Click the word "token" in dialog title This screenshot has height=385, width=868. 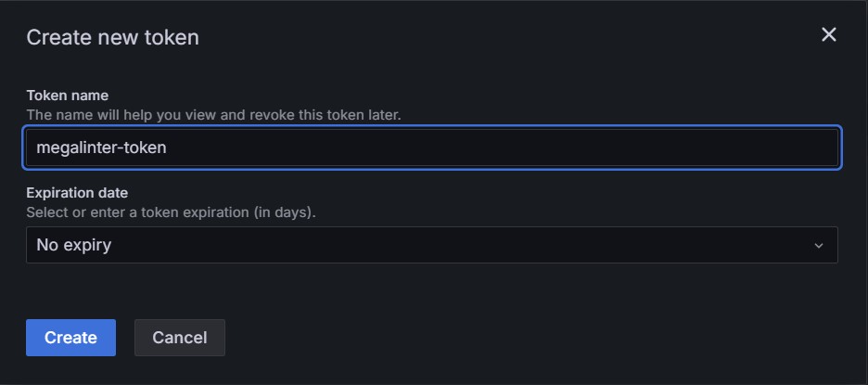pyautogui.click(x=174, y=37)
